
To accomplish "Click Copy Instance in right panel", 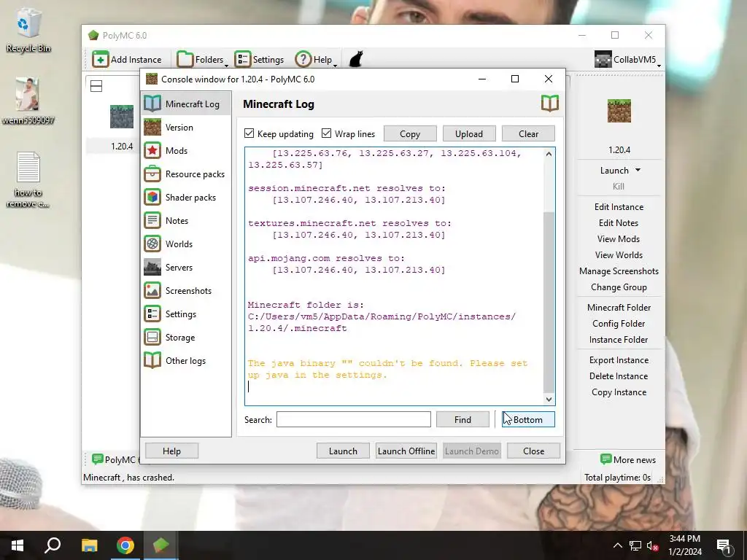I will click(619, 392).
